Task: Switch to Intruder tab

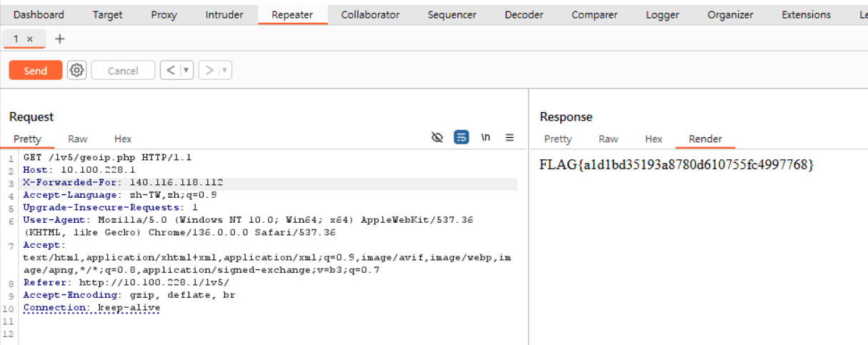Action: pos(224,14)
